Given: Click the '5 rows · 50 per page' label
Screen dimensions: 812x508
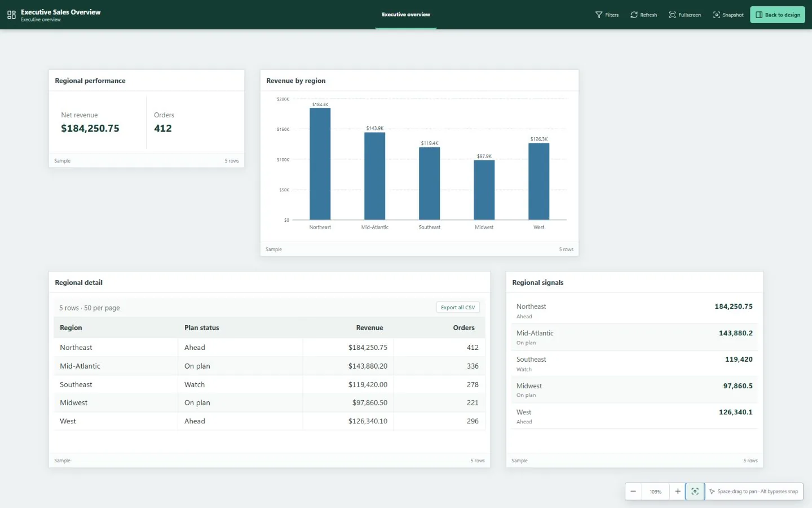Looking at the screenshot, I should (90, 308).
